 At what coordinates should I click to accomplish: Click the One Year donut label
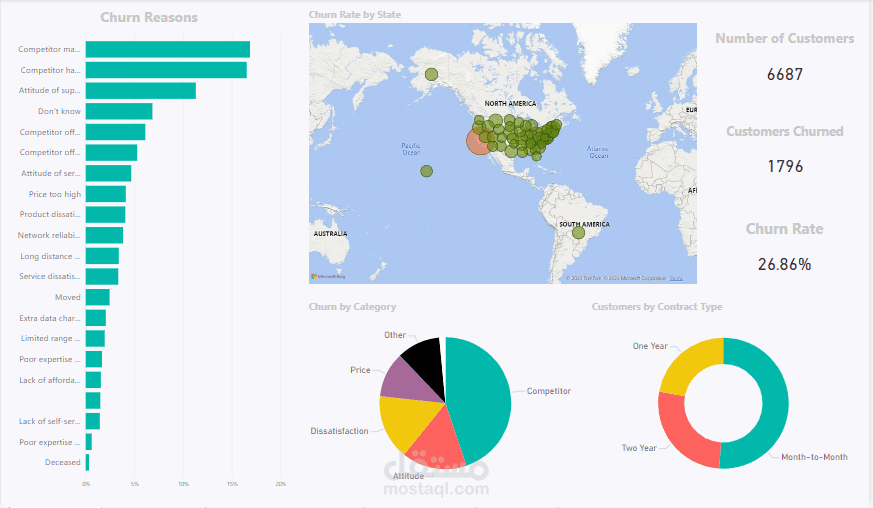pyautogui.click(x=650, y=346)
